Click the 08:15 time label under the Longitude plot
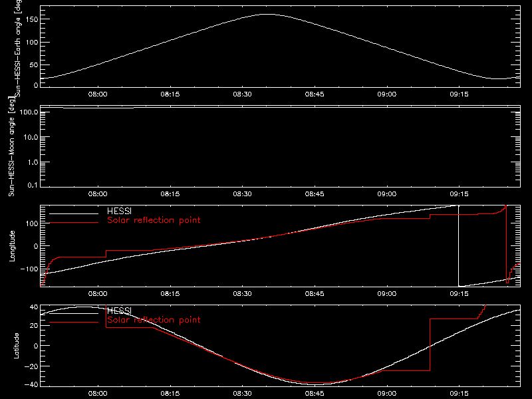Viewport: 532px width, 399px height. (170, 294)
